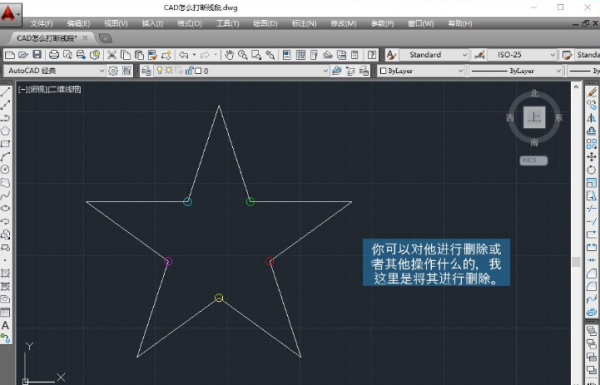Click the viewport controls label [-]
This screenshot has width=600, height=385.
coord(22,89)
